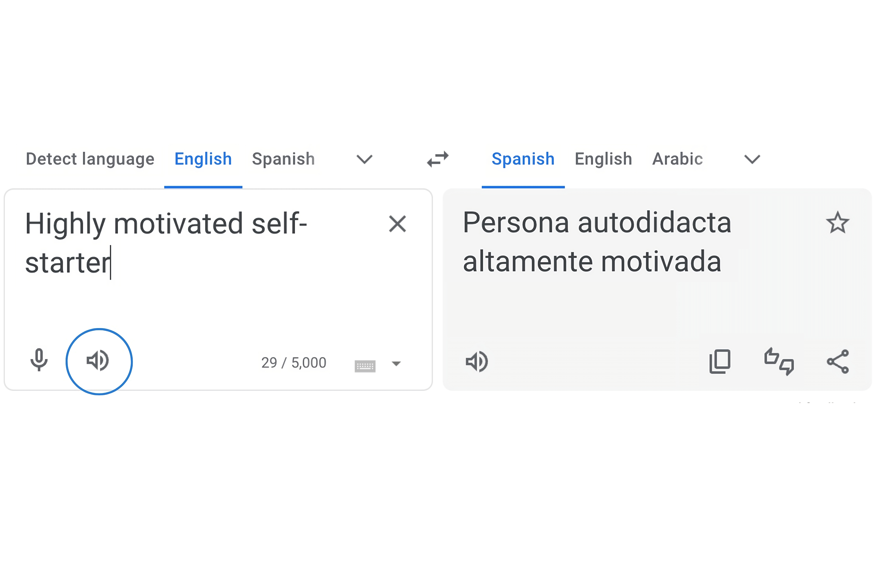Select English as source language

click(x=203, y=159)
